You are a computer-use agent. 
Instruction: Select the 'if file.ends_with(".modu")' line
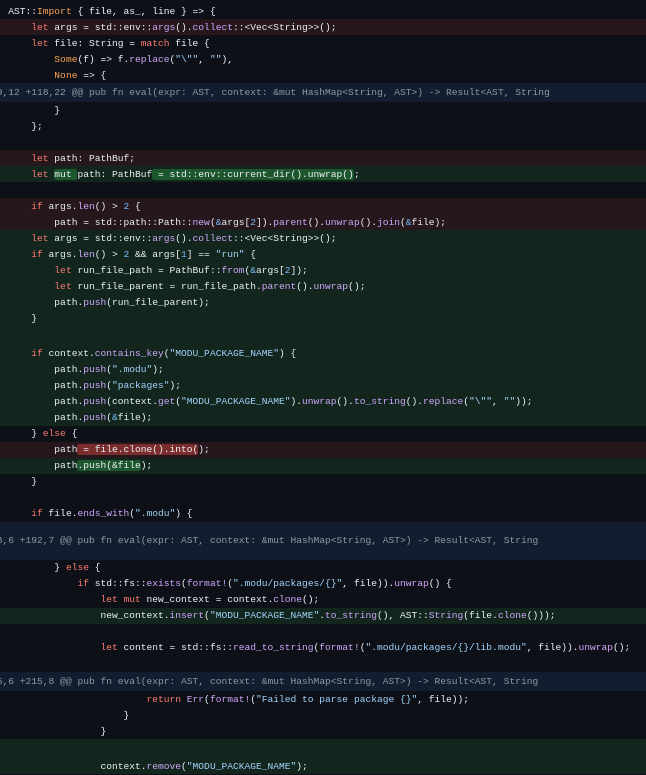pos(111,513)
